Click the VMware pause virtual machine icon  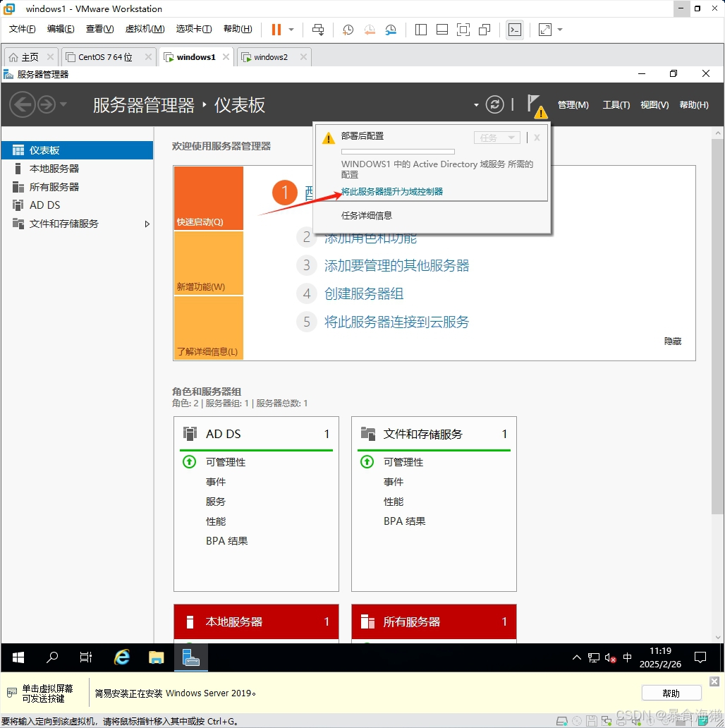point(276,30)
